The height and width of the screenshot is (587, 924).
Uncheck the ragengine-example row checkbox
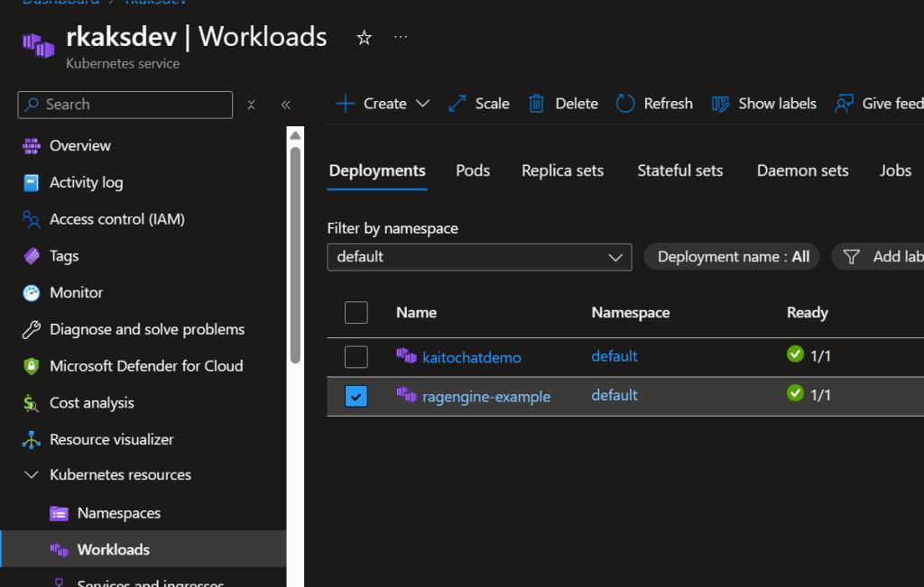356,396
